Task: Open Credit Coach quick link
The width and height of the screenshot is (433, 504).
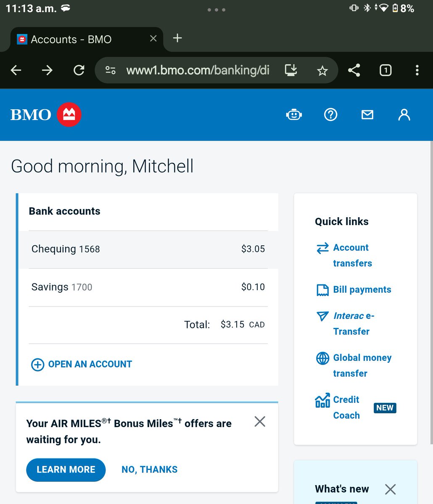Action: click(x=346, y=407)
